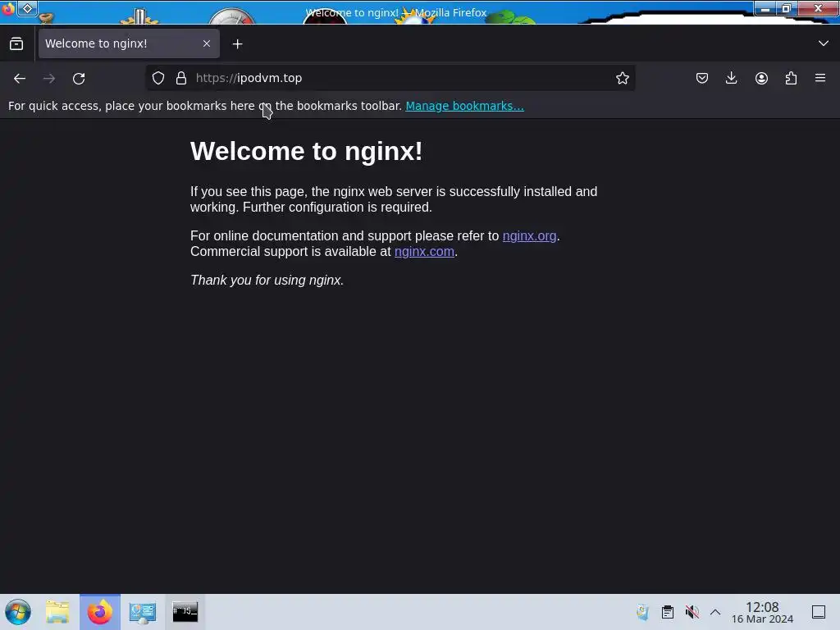Image resolution: width=840 pixels, height=630 pixels.
Task: Open the Firefox account menu
Action: (x=761, y=78)
